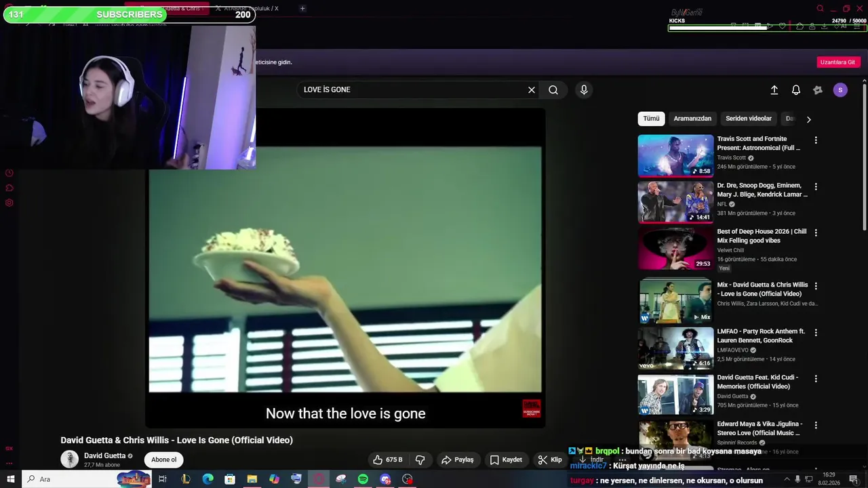Click the 'Klip' scissors button
This screenshot has height=488, width=868.
pos(550,460)
